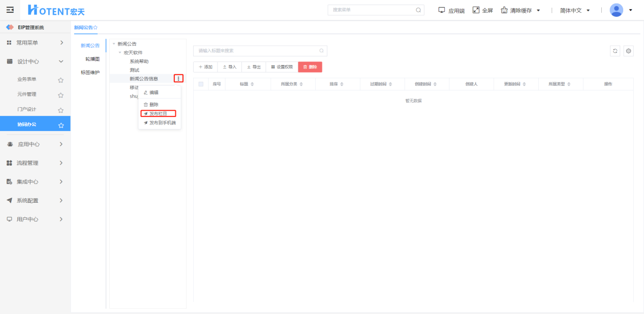Click the Hotent 宏天 logo
644x314 pixels.
point(56,10)
